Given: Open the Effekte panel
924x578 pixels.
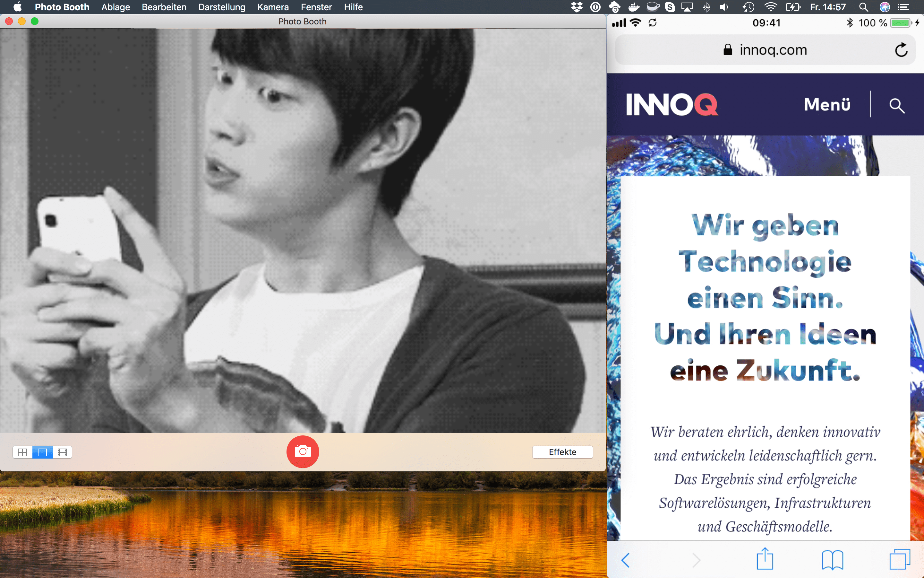Looking at the screenshot, I should (x=562, y=452).
